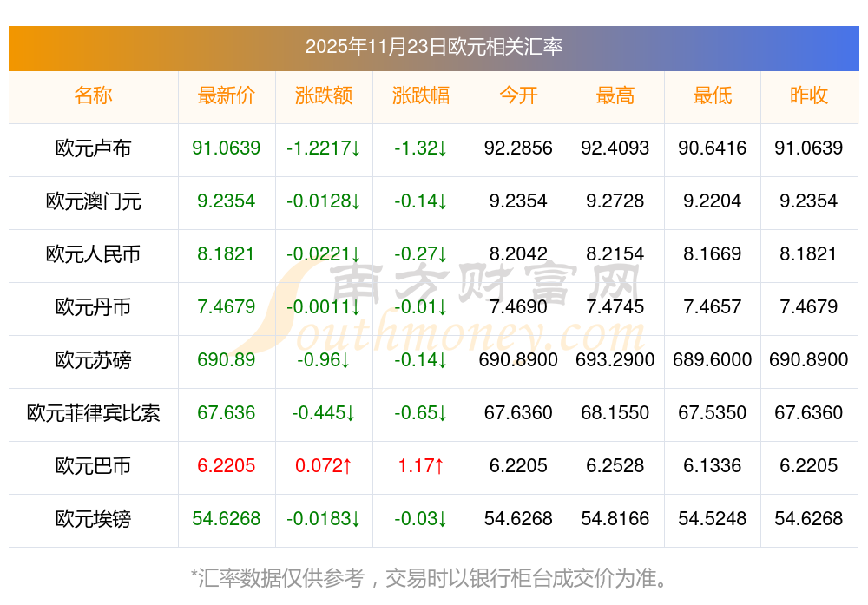
Task: Click the 名称 column header
Action: [x=93, y=95]
